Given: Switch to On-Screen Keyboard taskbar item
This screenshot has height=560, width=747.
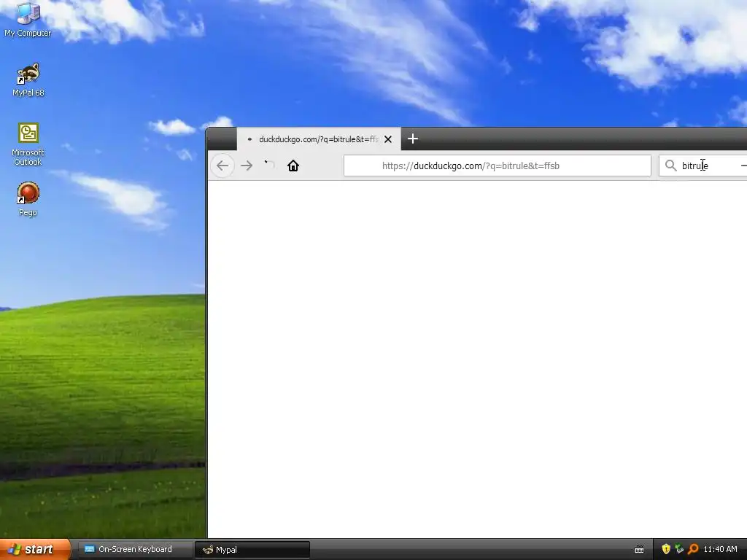Looking at the screenshot, I should [134, 550].
